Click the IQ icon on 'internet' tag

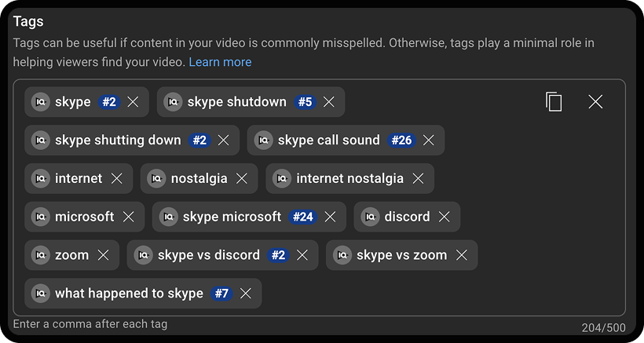[40, 178]
